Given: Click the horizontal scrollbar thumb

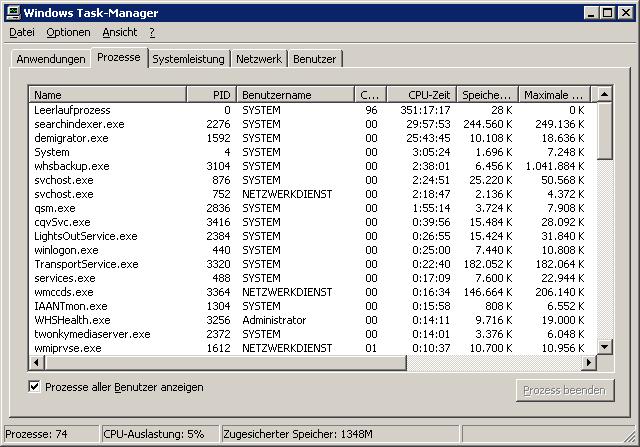Looking at the screenshot, I should click(225, 362).
